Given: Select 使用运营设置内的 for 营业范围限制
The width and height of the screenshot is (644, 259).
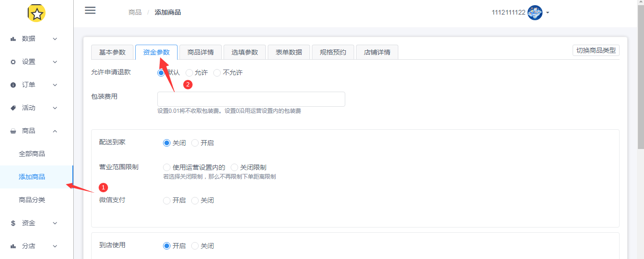Looking at the screenshot, I should tap(167, 167).
